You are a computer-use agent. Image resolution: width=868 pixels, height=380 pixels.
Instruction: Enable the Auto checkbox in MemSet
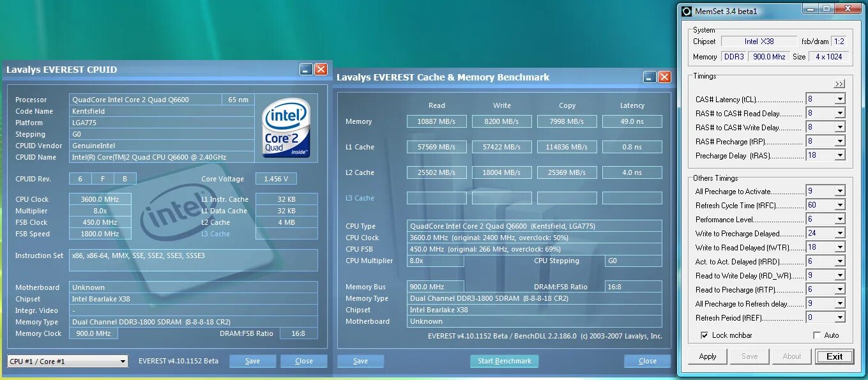817,335
